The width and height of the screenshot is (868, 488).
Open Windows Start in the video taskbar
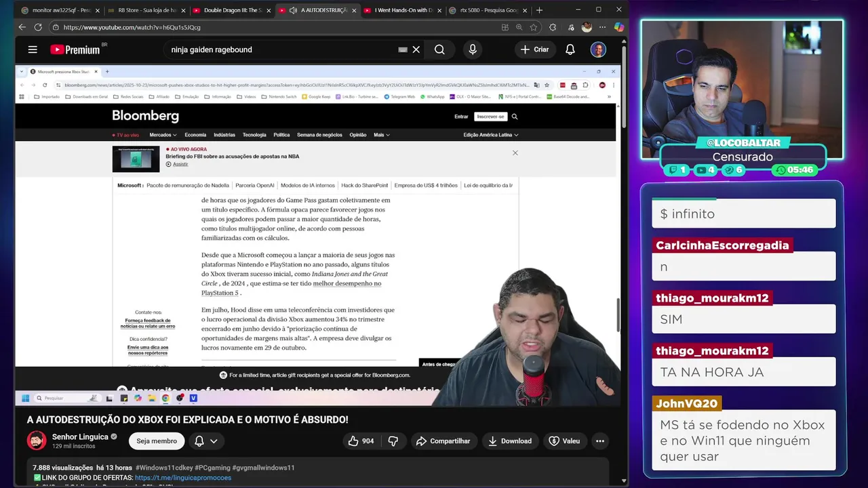click(x=25, y=398)
